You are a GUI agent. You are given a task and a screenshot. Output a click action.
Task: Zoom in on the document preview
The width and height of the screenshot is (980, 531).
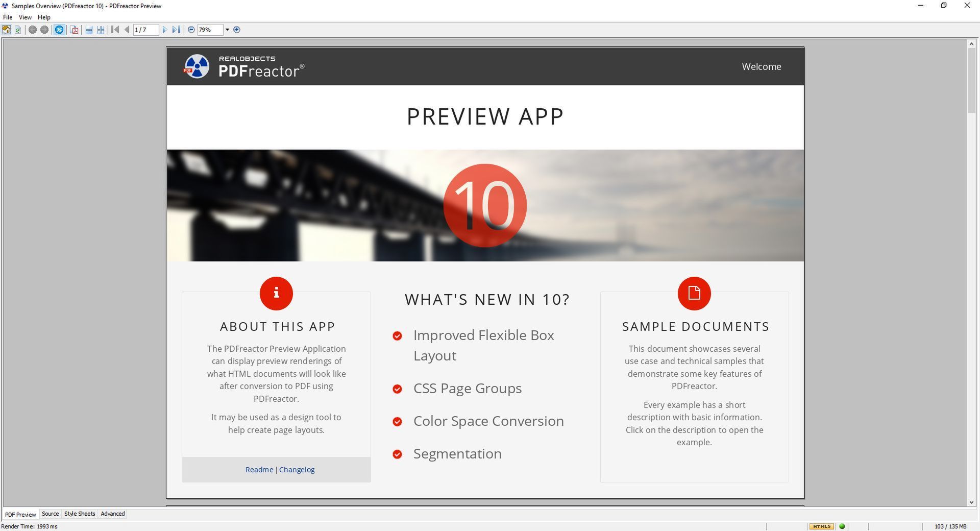(x=237, y=30)
